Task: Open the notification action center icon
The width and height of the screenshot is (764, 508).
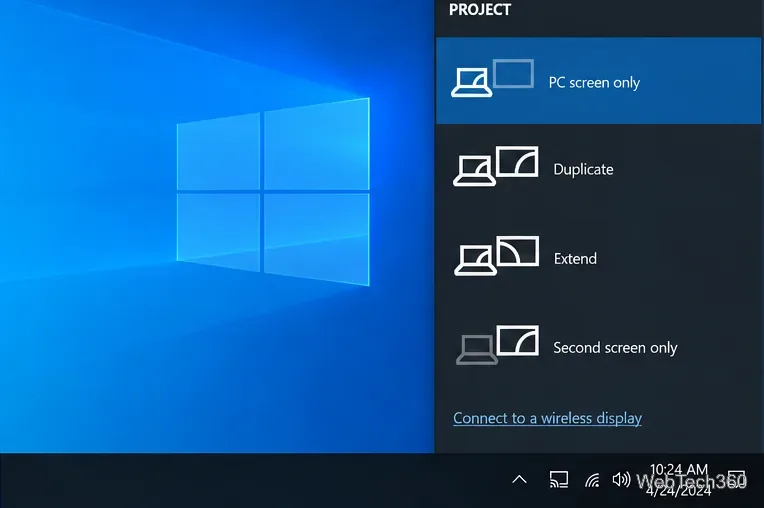Action: point(736,479)
